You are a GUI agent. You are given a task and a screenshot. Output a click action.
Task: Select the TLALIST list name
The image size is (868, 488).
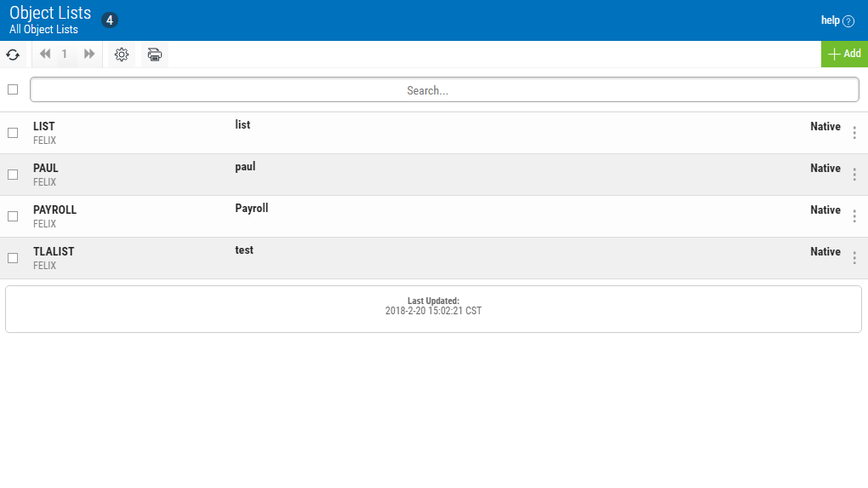pyautogui.click(x=54, y=252)
